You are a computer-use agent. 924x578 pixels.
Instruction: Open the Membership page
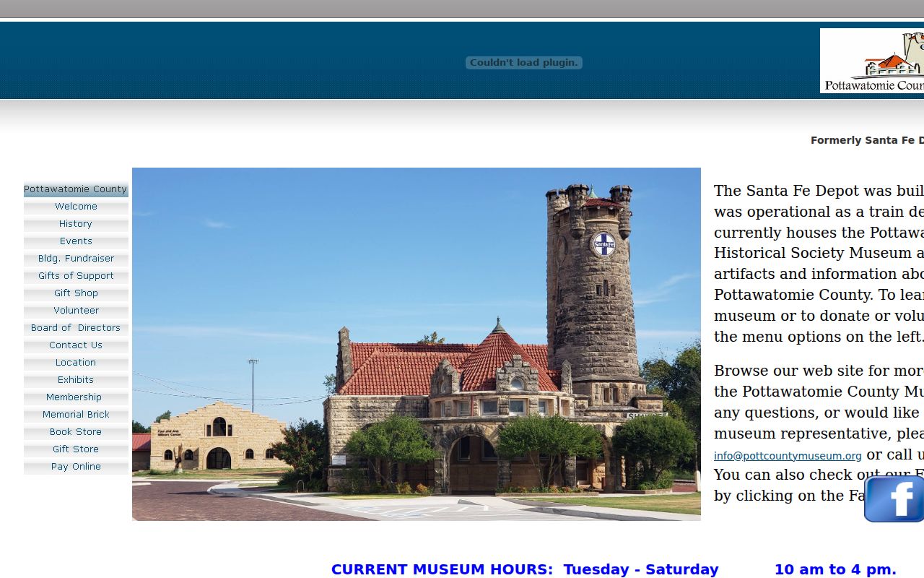(x=76, y=397)
